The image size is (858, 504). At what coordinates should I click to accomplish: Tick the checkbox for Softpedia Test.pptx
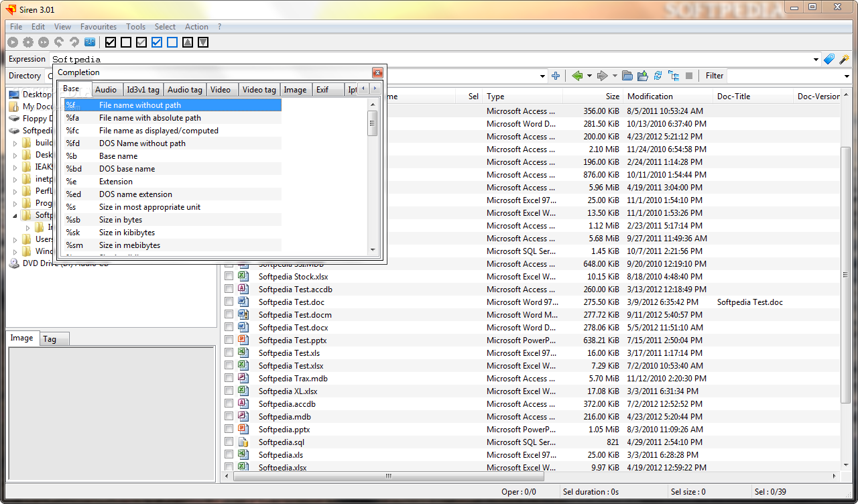pyautogui.click(x=229, y=340)
